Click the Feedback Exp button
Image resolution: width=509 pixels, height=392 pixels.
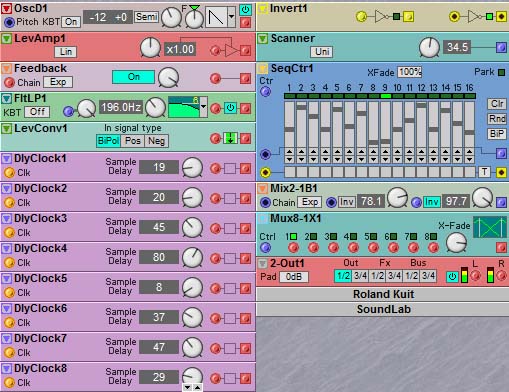tap(58, 82)
